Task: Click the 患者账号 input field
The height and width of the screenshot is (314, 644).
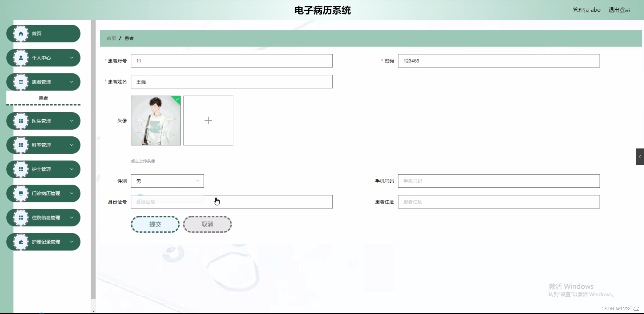Action: (x=232, y=61)
